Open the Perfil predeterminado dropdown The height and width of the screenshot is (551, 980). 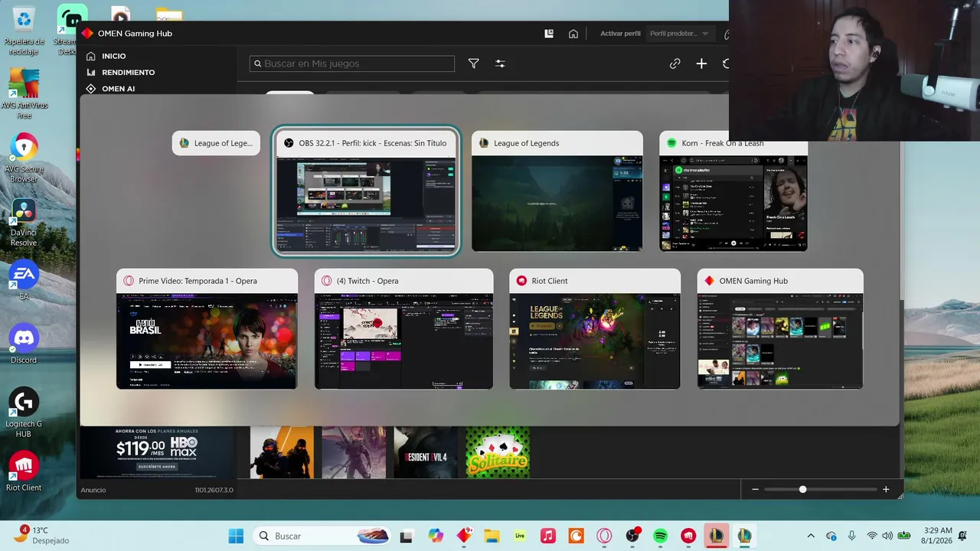679,34
